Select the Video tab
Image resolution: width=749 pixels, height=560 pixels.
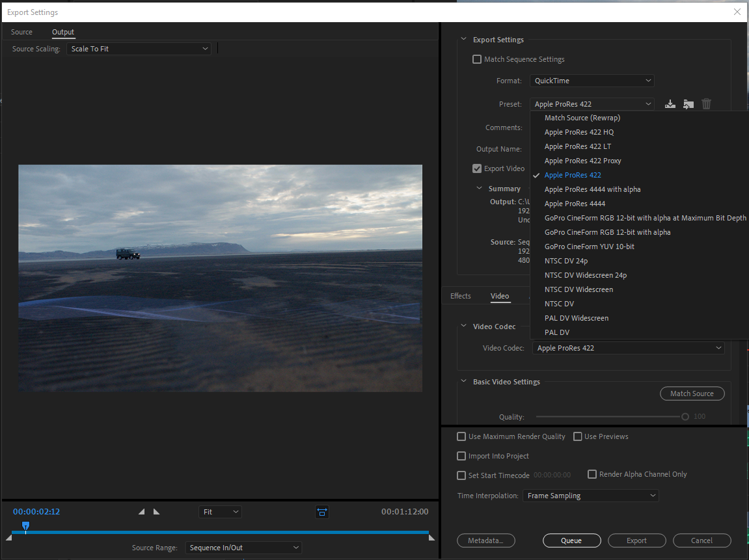tap(500, 296)
